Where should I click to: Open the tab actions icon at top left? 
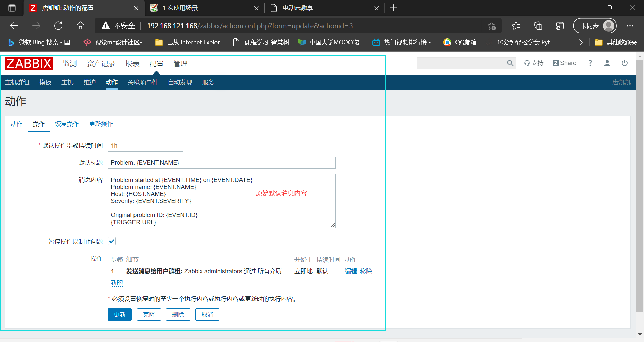pos(12,8)
